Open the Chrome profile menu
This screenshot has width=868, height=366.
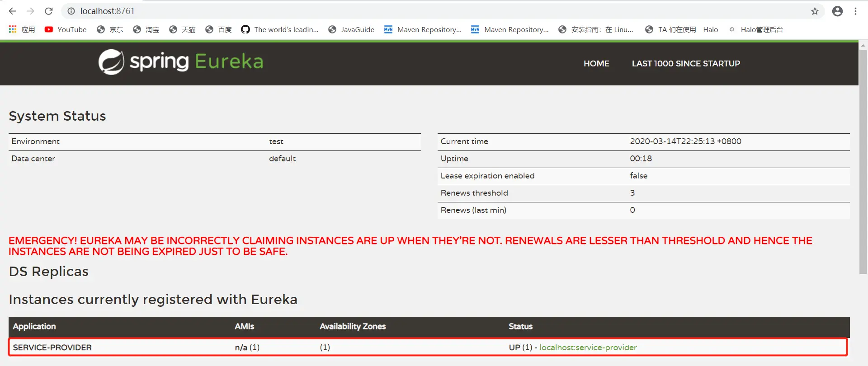[x=837, y=11]
